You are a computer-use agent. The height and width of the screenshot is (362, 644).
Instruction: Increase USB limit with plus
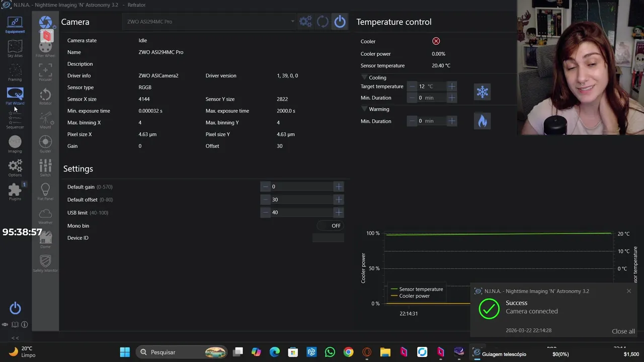(x=339, y=212)
